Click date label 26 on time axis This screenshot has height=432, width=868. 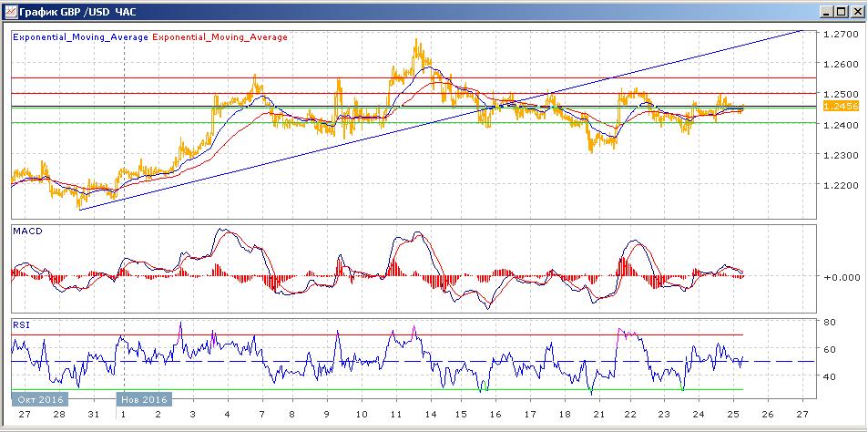point(767,415)
